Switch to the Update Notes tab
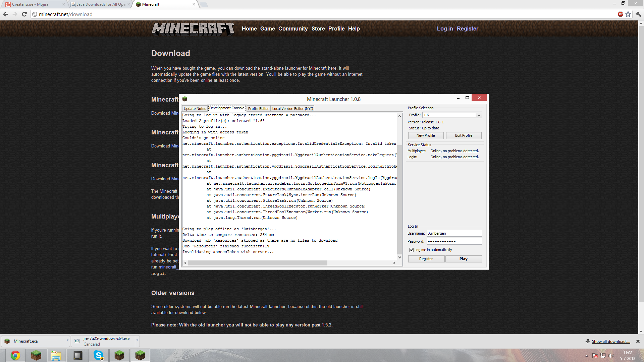 [195, 109]
